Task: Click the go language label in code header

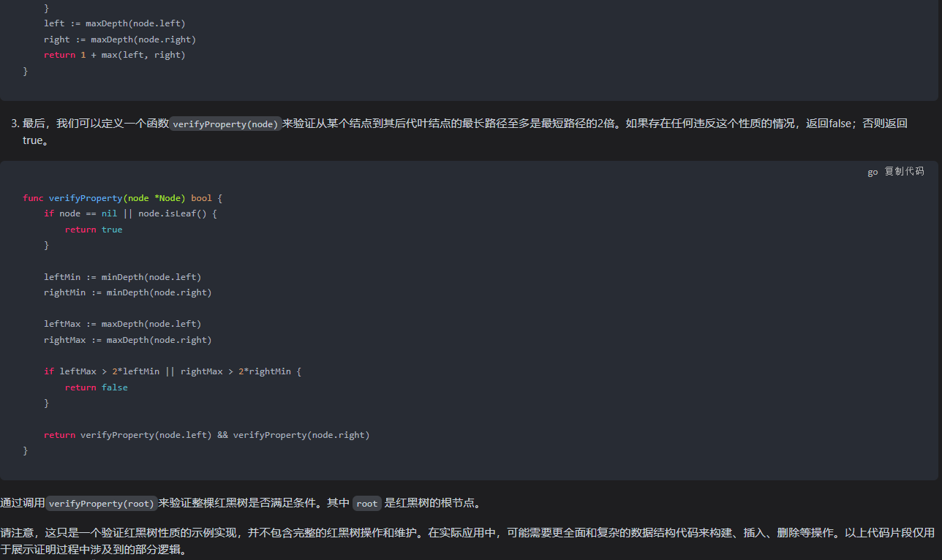Action: point(873,172)
